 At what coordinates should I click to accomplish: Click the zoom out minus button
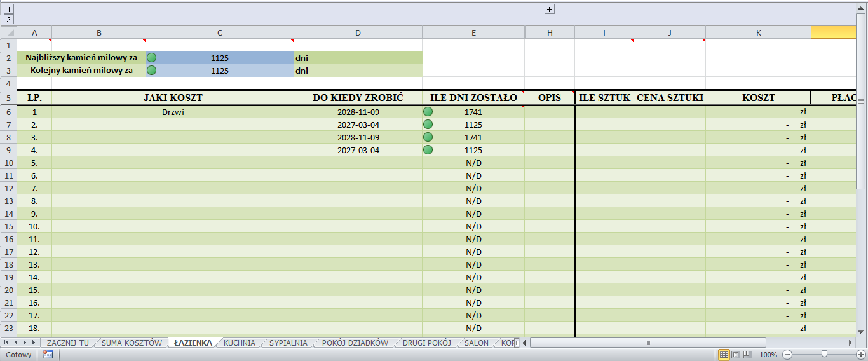(787, 355)
